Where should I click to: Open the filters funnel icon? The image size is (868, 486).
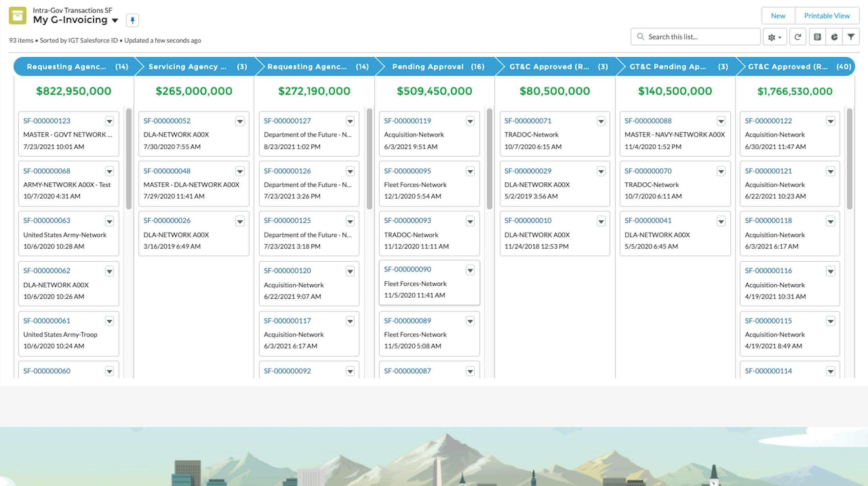(851, 37)
